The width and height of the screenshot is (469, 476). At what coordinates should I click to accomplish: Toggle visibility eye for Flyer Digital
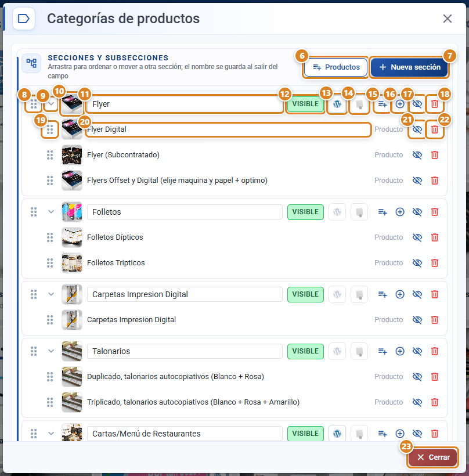pyautogui.click(x=417, y=129)
